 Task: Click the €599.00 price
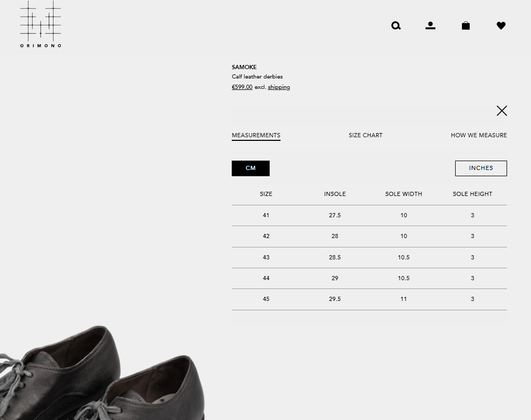242,87
